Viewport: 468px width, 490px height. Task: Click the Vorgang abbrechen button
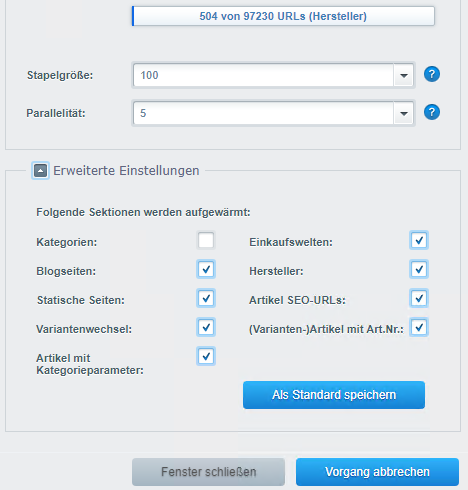(x=377, y=472)
